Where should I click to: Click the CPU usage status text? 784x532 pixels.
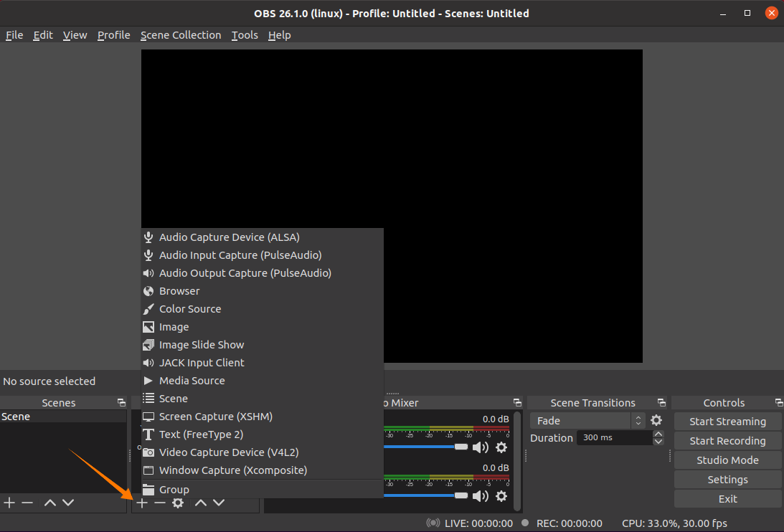pos(674,523)
